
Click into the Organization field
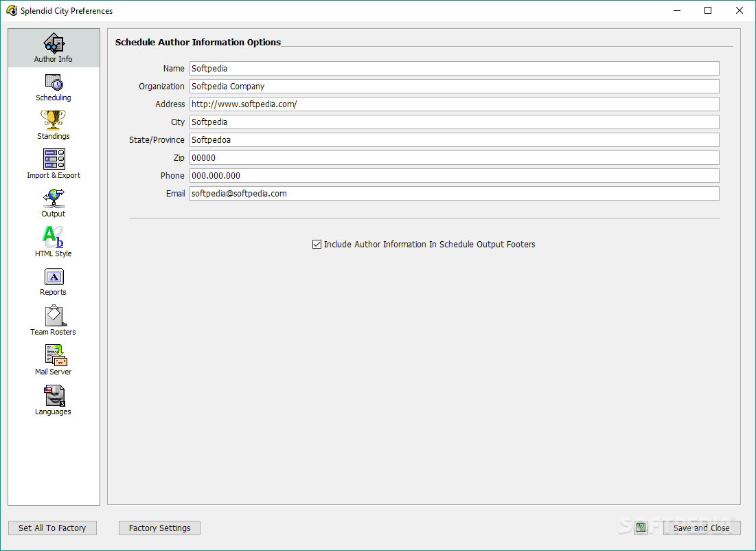pyautogui.click(x=454, y=87)
